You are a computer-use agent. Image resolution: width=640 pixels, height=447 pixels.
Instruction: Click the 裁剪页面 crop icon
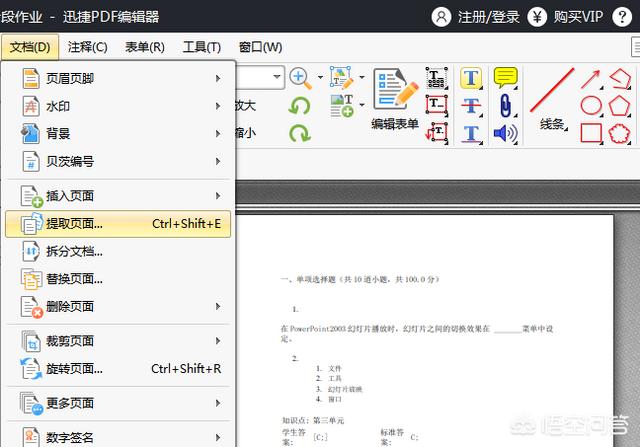pos(31,341)
